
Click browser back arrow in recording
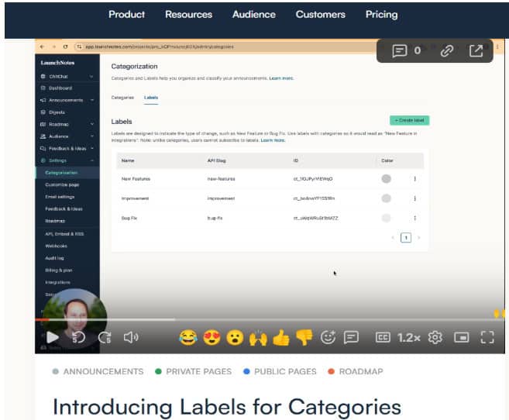pos(42,46)
